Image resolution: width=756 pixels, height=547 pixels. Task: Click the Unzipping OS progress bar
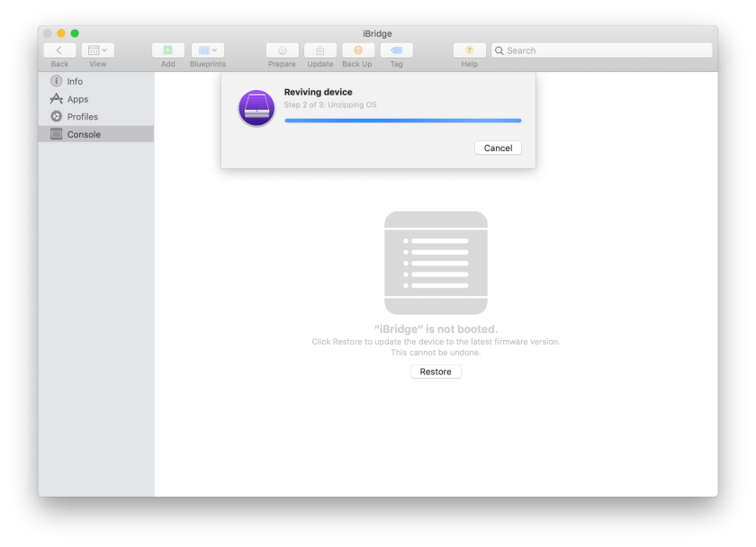tap(402, 121)
